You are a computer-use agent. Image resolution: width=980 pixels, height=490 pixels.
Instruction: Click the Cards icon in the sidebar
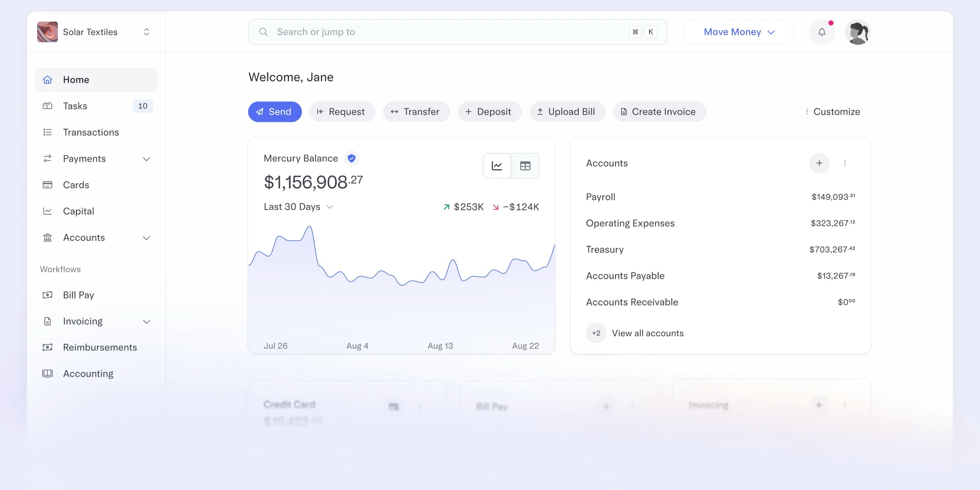(x=47, y=185)
